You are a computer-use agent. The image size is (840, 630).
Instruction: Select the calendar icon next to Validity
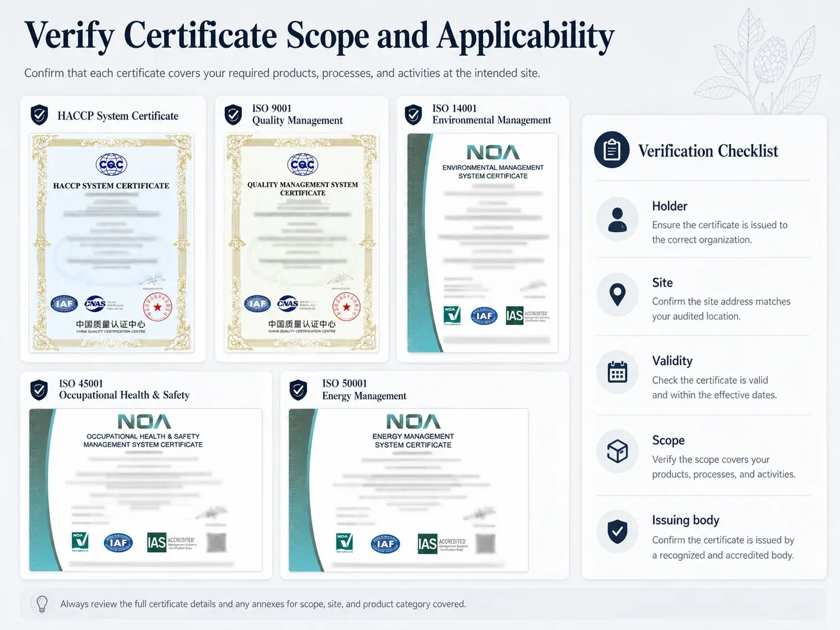pyautogui.click(x=617, y=372)
